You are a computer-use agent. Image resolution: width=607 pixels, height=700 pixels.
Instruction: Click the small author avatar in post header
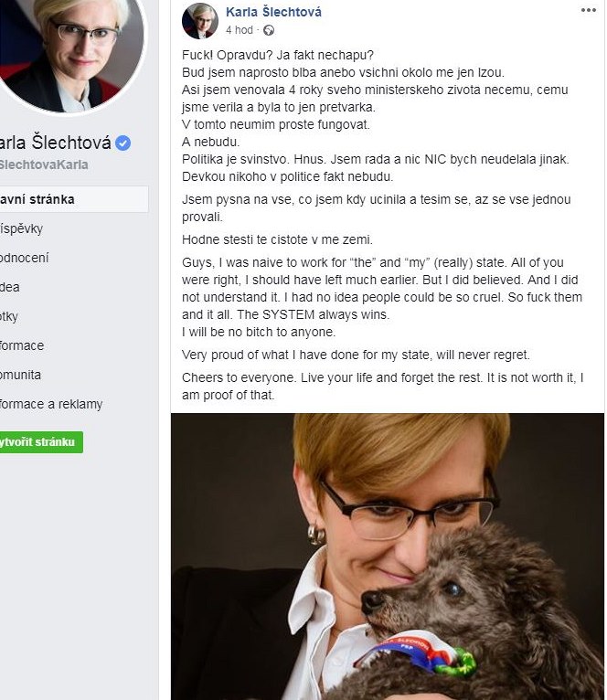point(200,21)
